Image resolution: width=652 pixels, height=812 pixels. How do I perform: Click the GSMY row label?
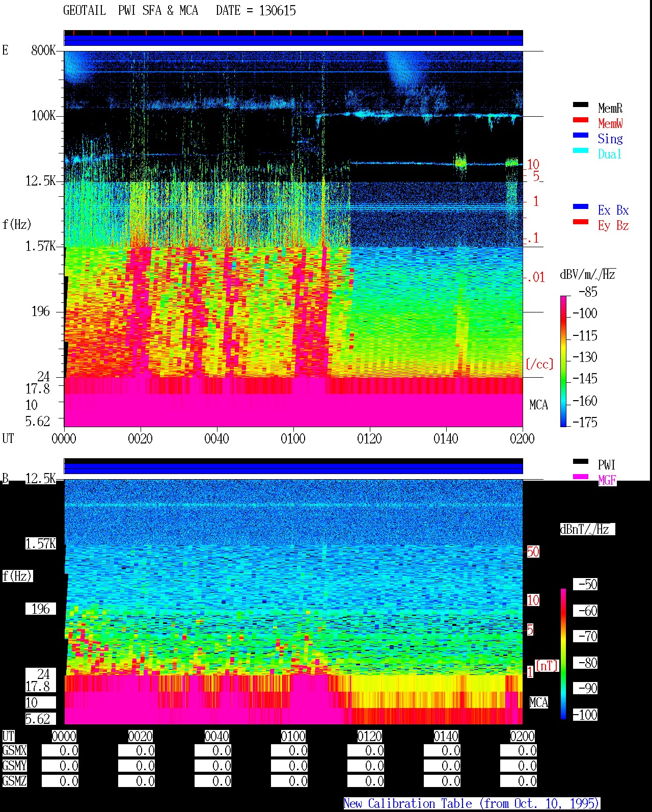pyautogui.click(x=14, y=766)
